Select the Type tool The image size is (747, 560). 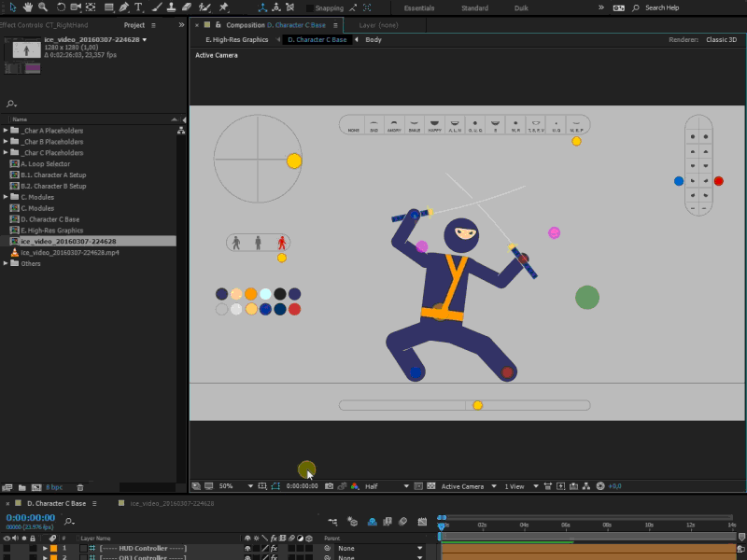[138, 7]
